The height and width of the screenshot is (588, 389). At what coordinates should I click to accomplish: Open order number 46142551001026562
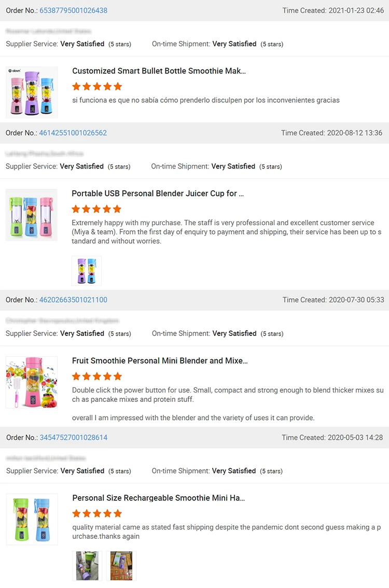(73, 133)
